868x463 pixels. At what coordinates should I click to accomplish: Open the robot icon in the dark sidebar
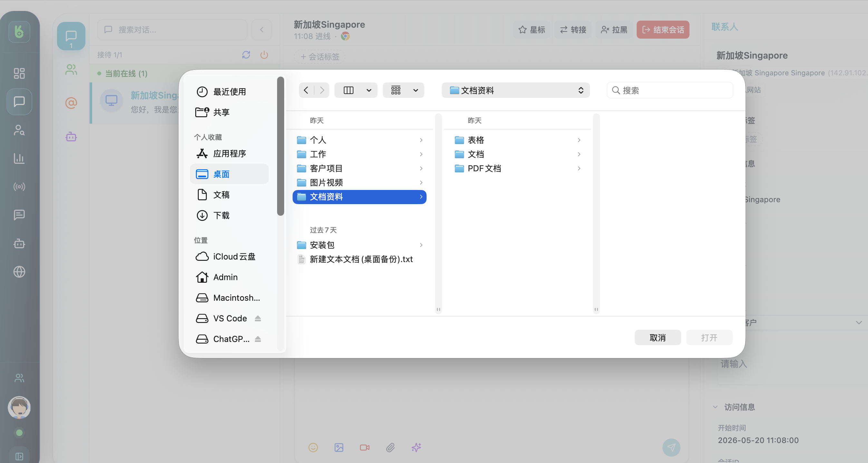click(x=19, y=243)
